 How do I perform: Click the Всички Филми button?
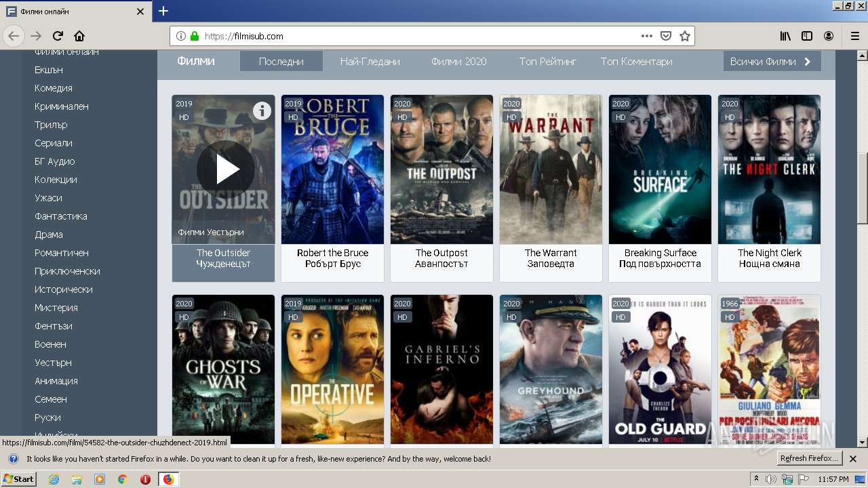[772, 61]
